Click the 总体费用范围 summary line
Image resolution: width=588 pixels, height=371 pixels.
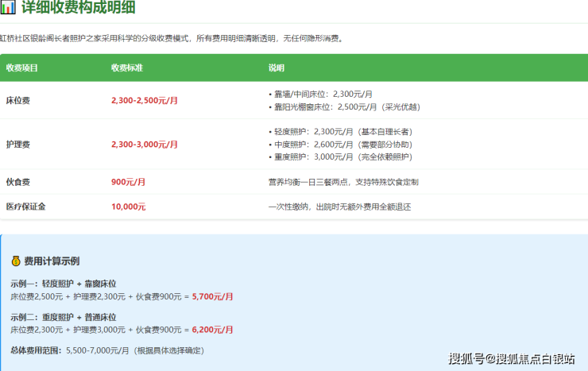click(x=107, y=350)
